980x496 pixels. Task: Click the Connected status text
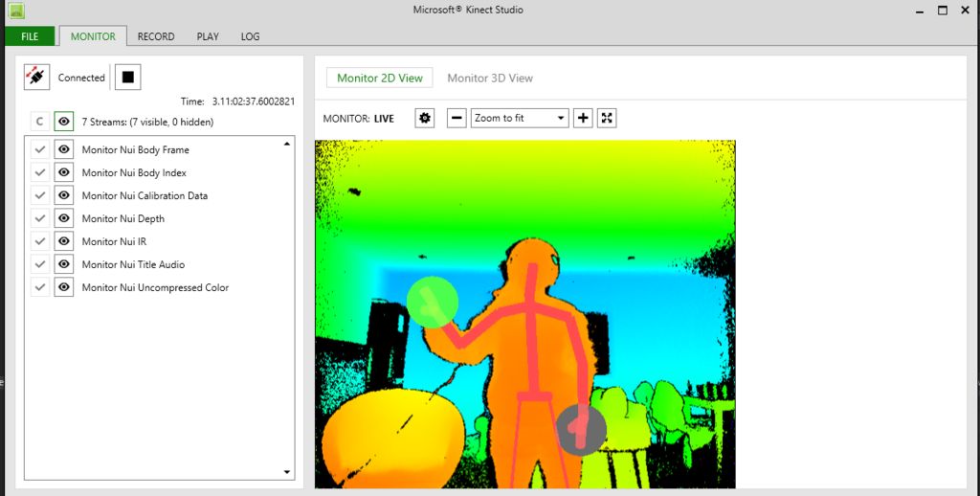point(81,78)
